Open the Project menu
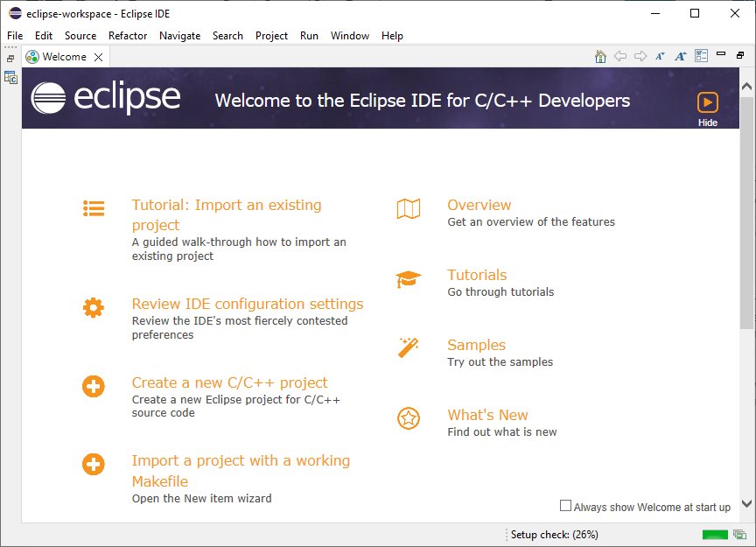Image resolution: width=756 pixels, height=547 pixels. tap(271, 36)
